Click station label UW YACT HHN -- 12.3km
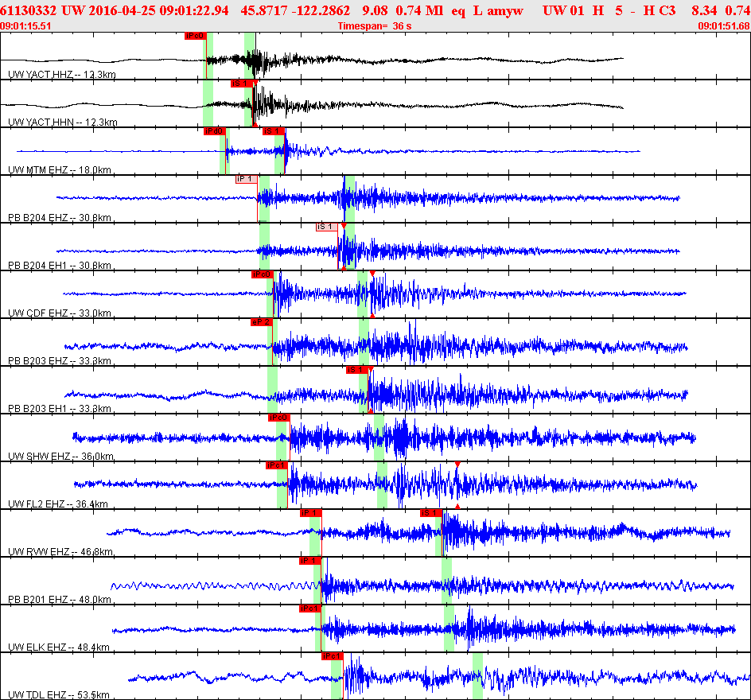The width and height of the screenshot is (751, 700). pos(63,122)
